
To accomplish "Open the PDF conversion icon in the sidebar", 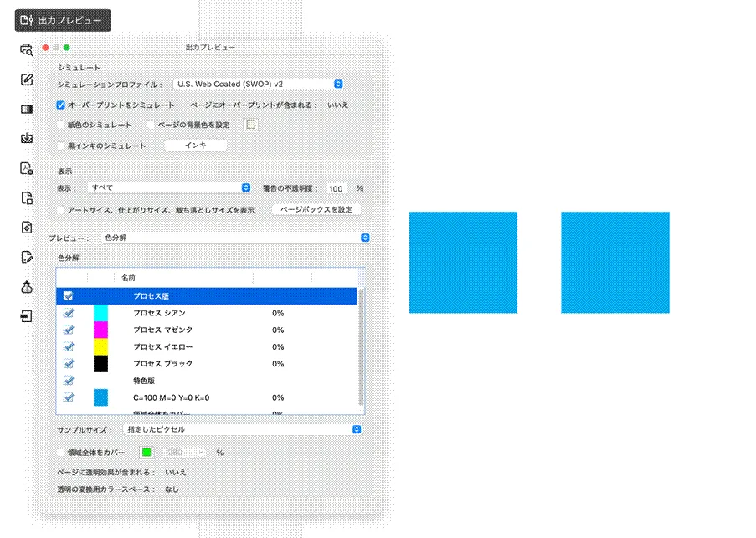I will 25,167.
